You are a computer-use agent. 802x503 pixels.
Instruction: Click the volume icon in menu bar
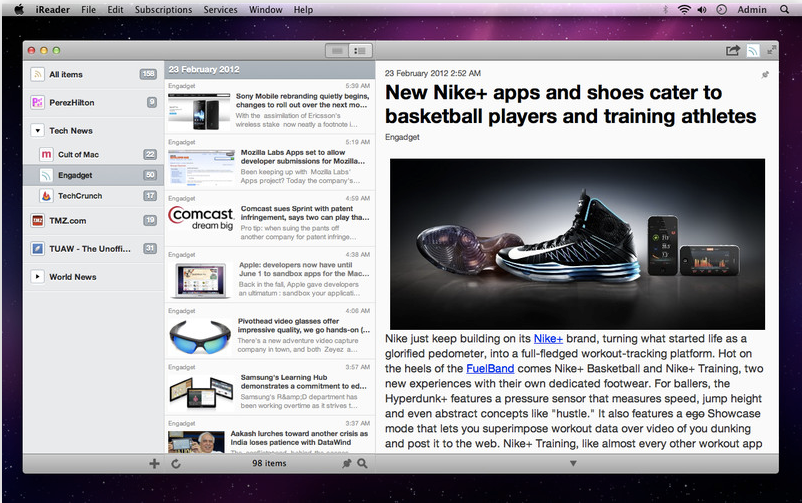coord(702,10)
